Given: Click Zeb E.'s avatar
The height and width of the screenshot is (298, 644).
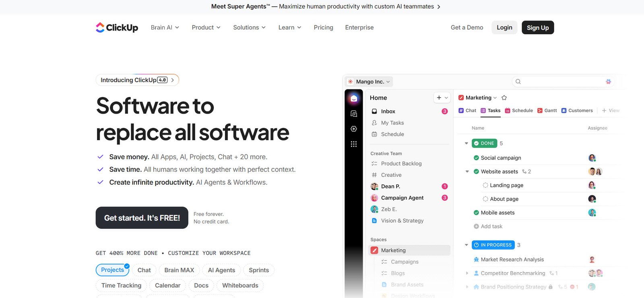Looking at the screenshot, I should [374, 209].
